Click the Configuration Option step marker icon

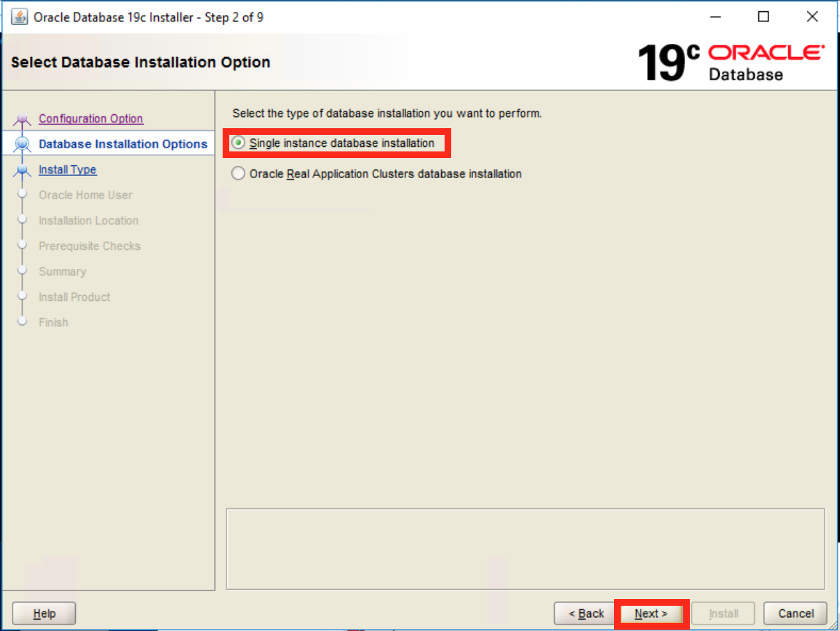(x=23, y=120)
